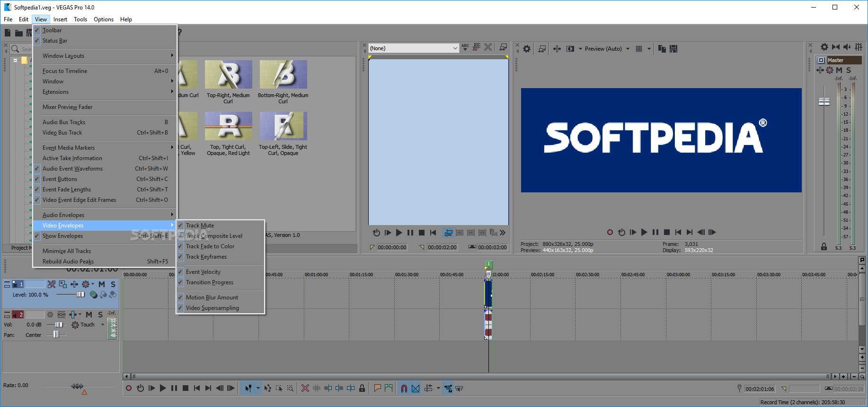
Task: Click the Downmix Output icon in Master Bus
Action: pyautogui.click(x=836, y=47)
